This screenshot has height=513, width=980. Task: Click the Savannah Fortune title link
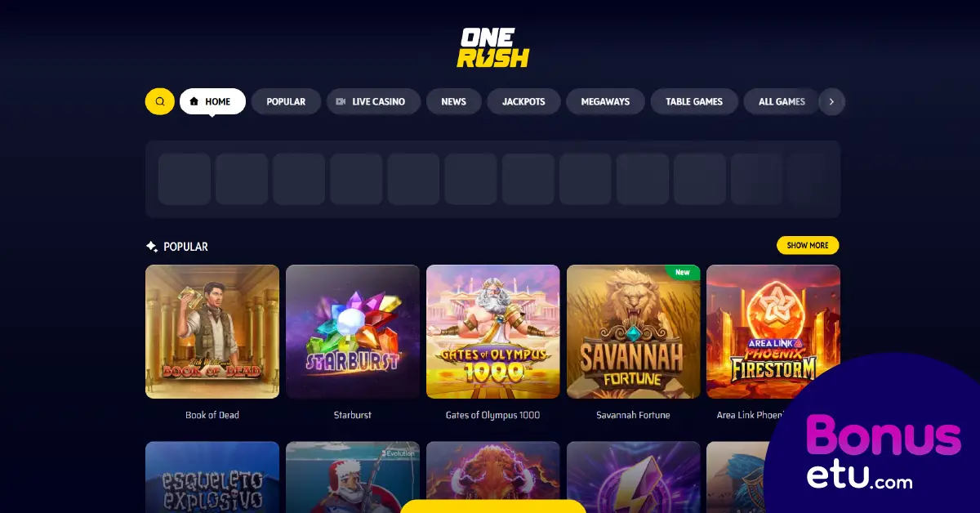(633, 415)
